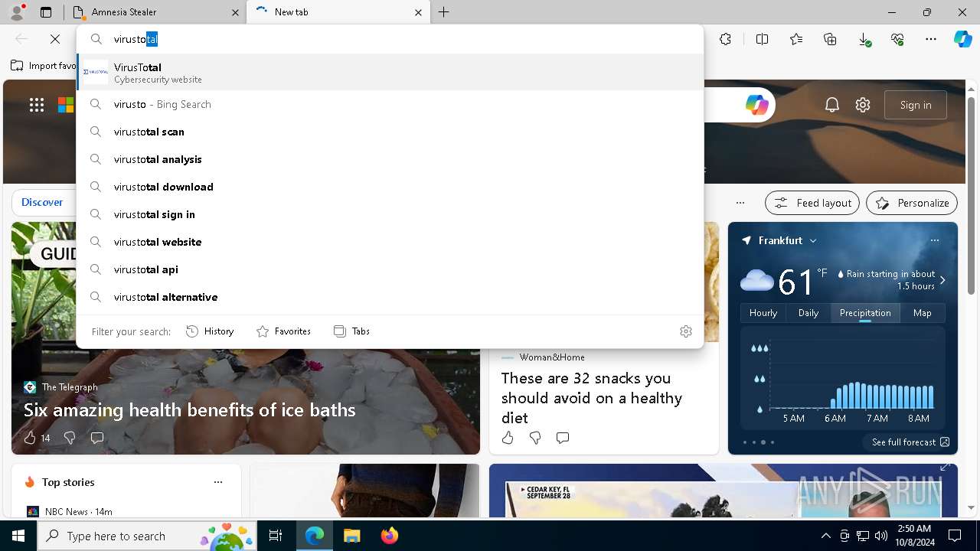Viewport: 980px width, 551px height.
Task: Open the Feed layout options
Action: (812, 203)
